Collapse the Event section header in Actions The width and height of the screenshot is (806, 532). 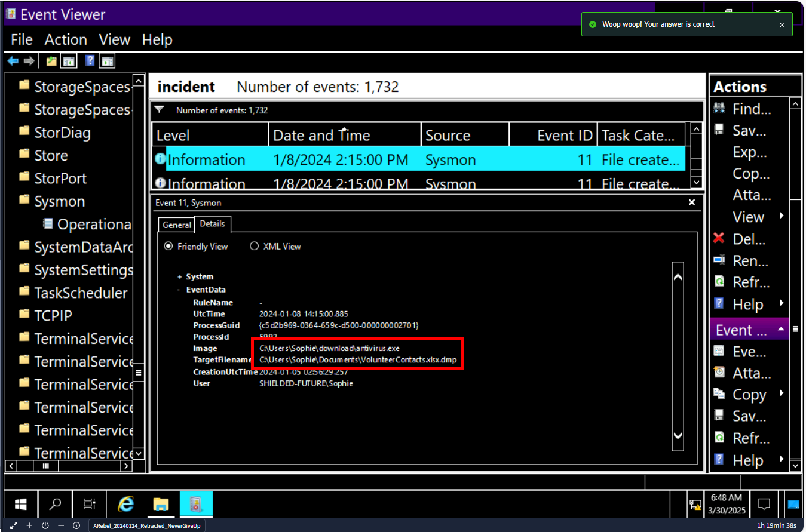780,330
